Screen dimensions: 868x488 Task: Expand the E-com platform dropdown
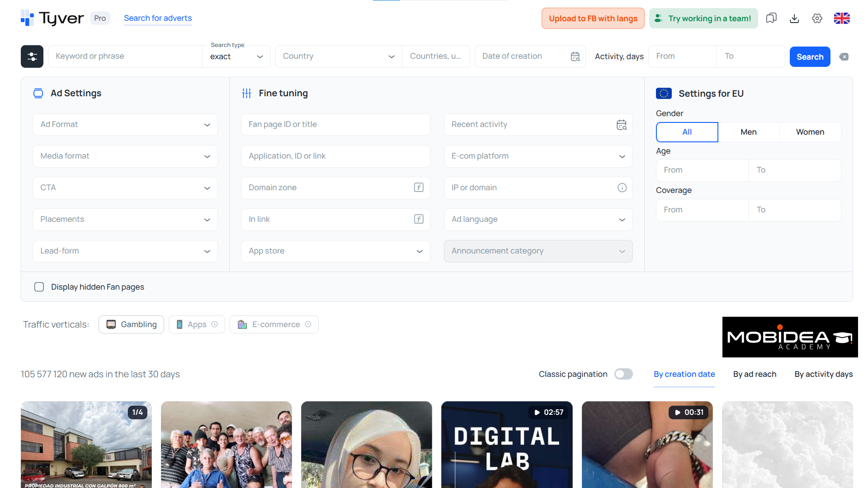[538, 156]
